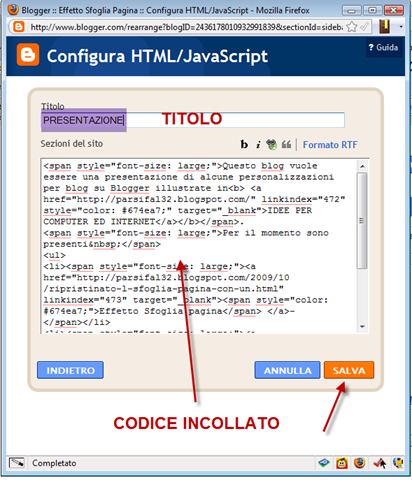Click the rightmost shield status bar icon
This screenshot has width=412, height=480.
[398, 463]
